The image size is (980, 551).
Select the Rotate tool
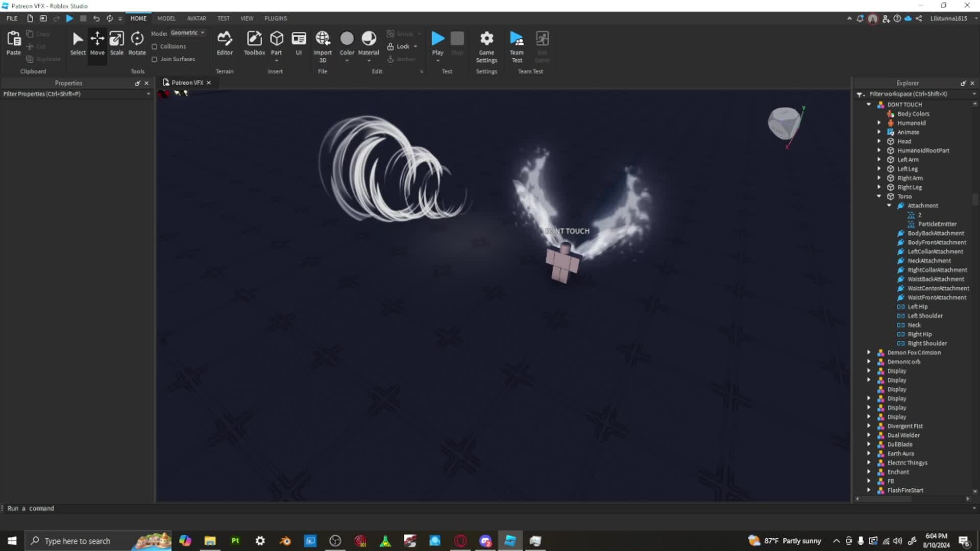click(137, 43)
